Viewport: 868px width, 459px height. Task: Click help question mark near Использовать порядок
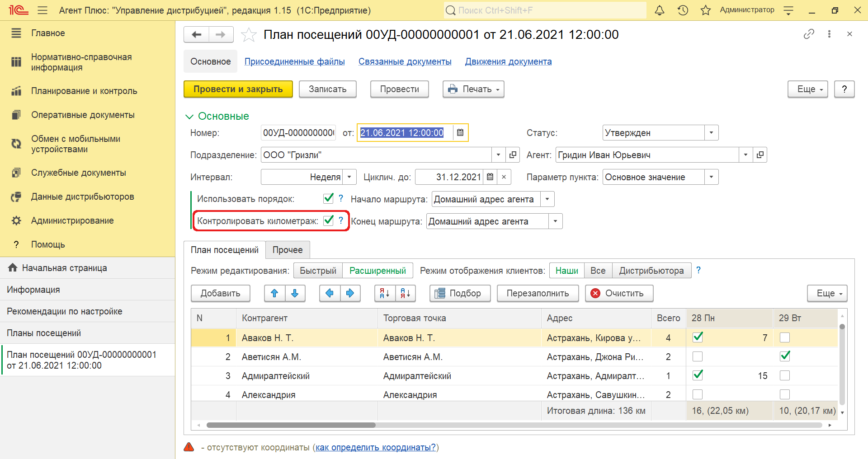pyautogui.click(x=341, y=198)
